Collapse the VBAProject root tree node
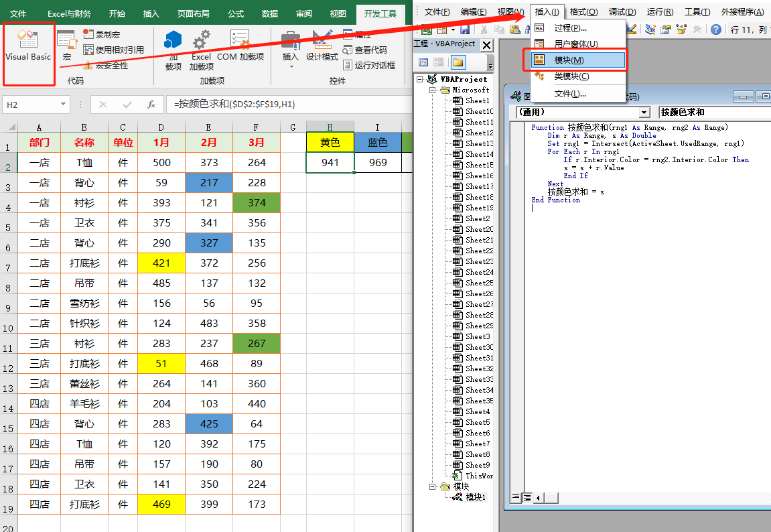The width and height of the screenshot is (771, 532). (419, 78)
